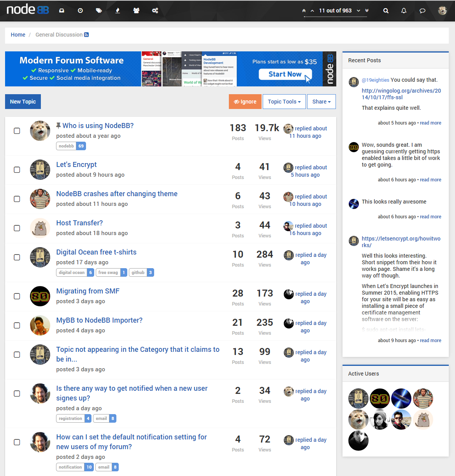Open the Tags icon in navbar

99,11
